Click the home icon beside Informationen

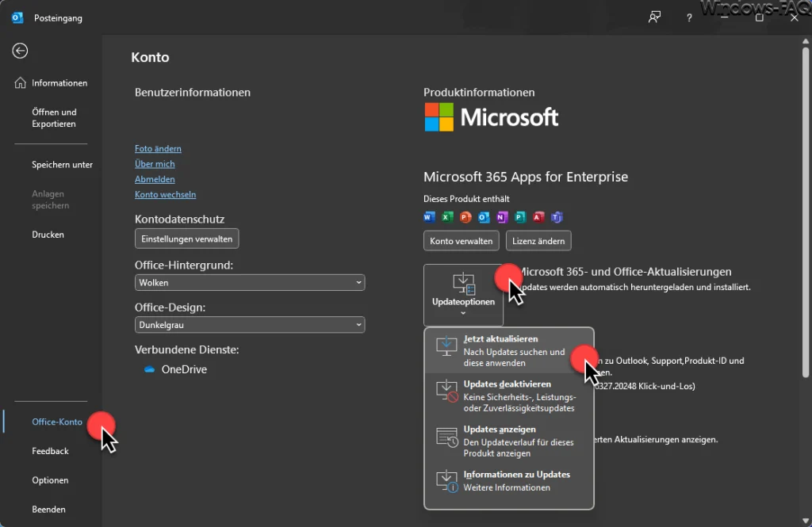pos(20,83)
